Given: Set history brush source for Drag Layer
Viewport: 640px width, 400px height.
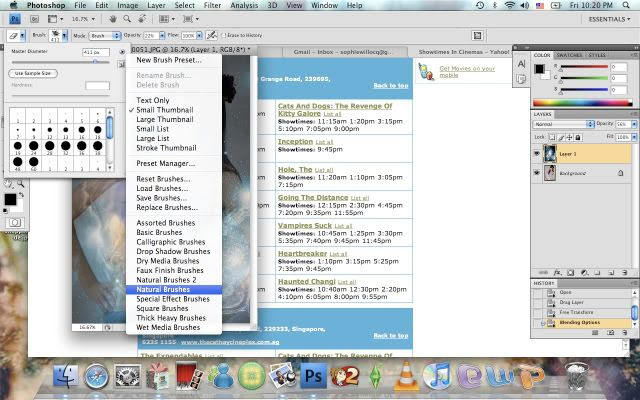Looking at the screenshot, I should (x=538, y=302).
